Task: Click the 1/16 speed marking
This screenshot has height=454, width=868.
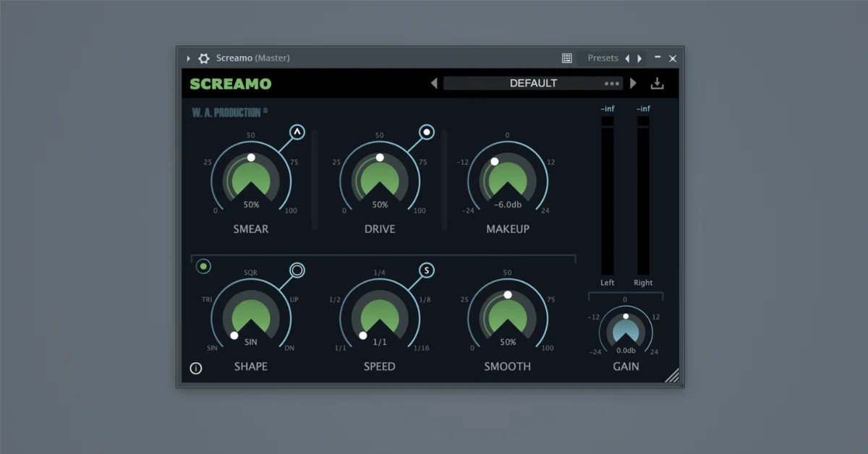Action: point(422,348)
